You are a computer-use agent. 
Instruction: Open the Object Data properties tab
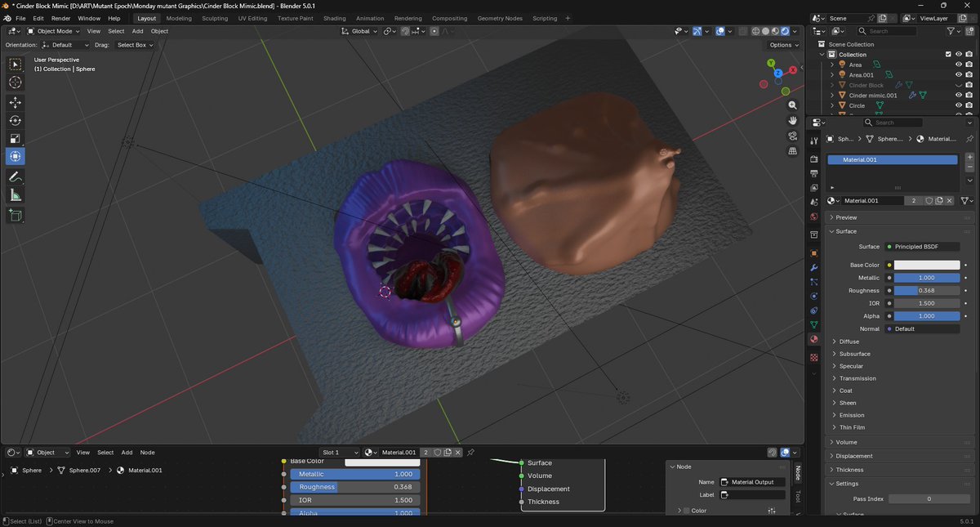[x=813, y=324]
